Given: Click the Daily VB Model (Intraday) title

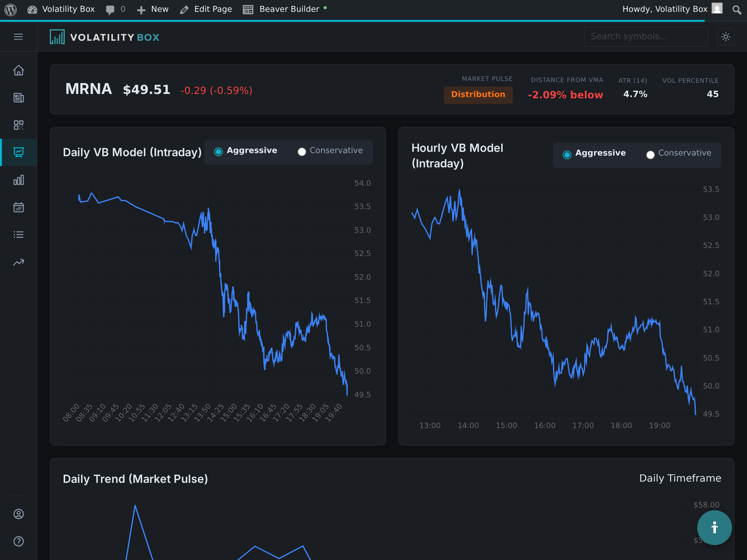Looking at the screenshot, I should click(132, 152).
